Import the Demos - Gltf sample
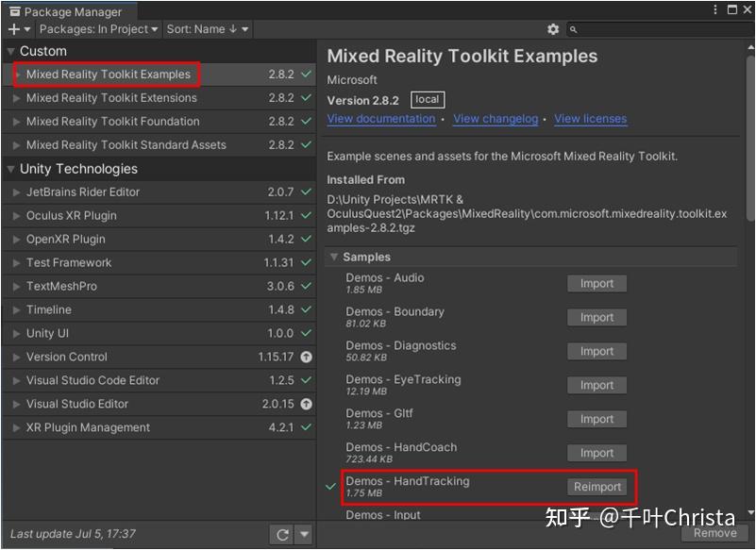 pyautogui.click(x=596, y=420)
